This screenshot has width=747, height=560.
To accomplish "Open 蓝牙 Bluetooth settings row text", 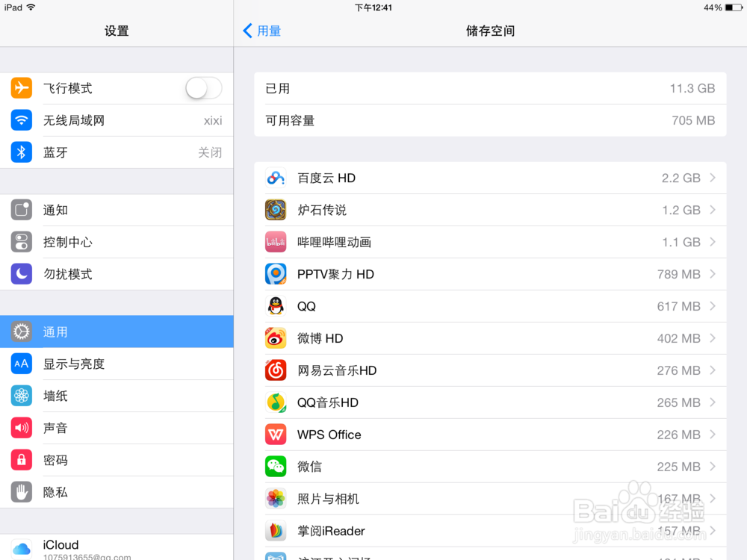I will coord(55,152).
